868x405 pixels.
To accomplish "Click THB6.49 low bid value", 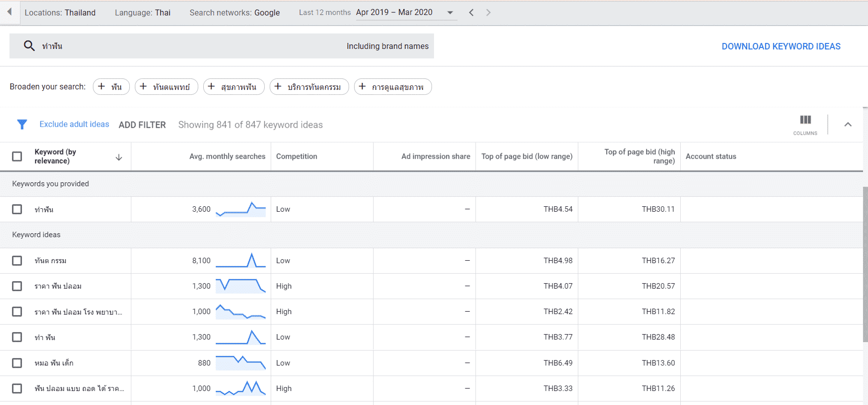I will [x=558, y=363].
